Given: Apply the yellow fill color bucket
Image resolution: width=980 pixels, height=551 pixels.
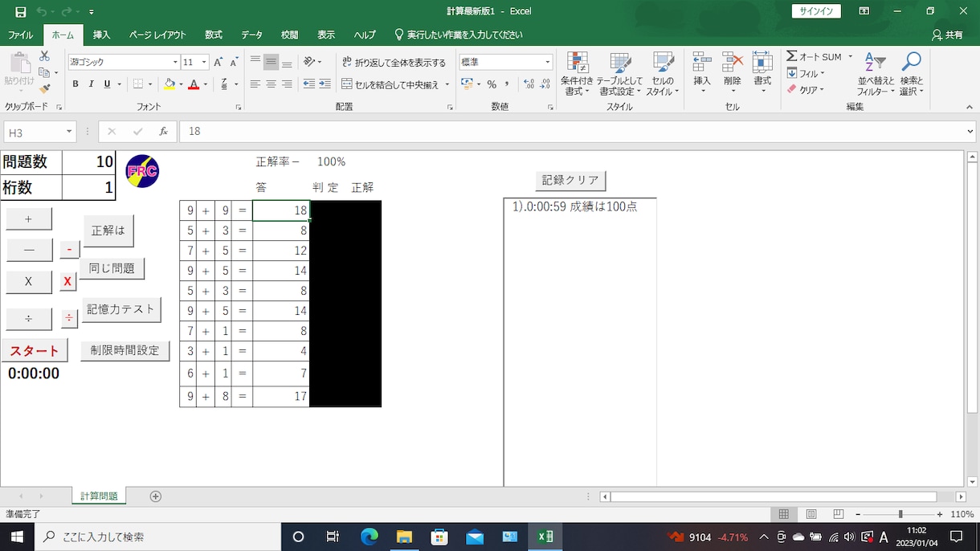Looking at the screenshot, I should [x=169, y=84].
